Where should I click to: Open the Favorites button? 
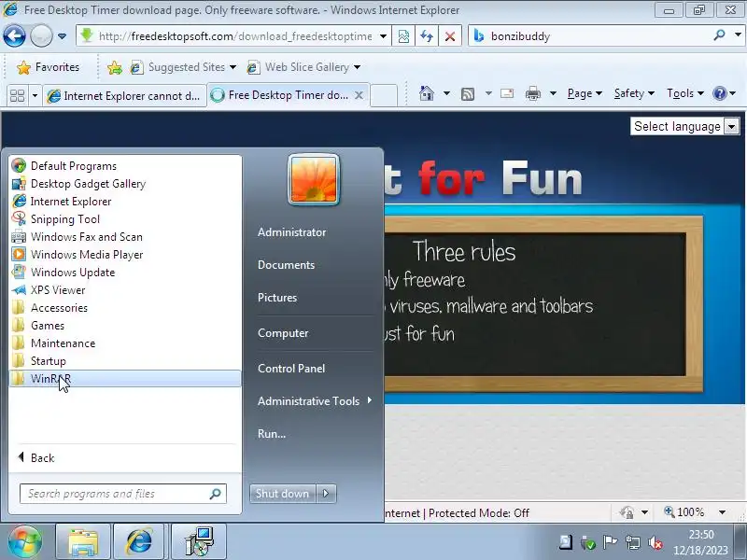[49, 67]
